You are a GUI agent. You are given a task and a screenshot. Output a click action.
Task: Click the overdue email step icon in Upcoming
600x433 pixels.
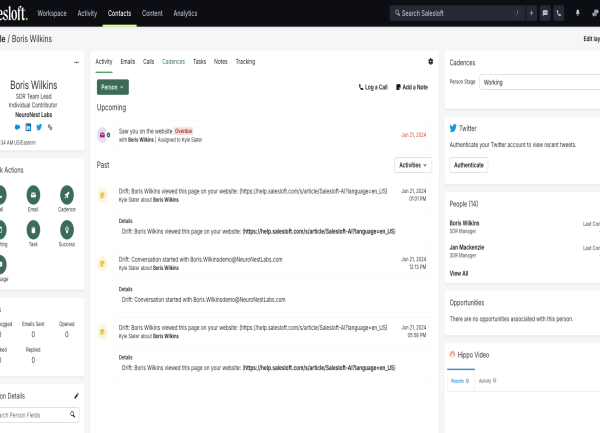102,135
